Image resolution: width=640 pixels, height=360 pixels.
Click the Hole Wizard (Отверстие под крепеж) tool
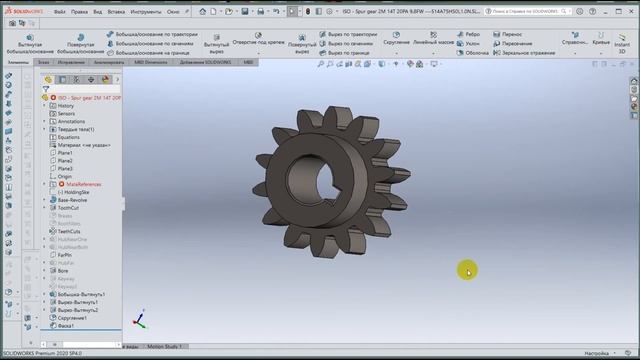(x=258, y=39)
